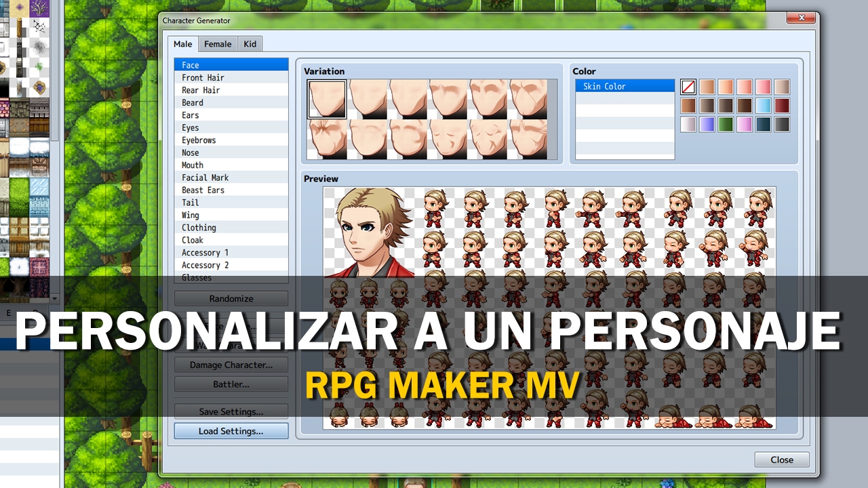Select the last bottom-row aged face variation
Screen dimensions: 868x488
point(527,139)
